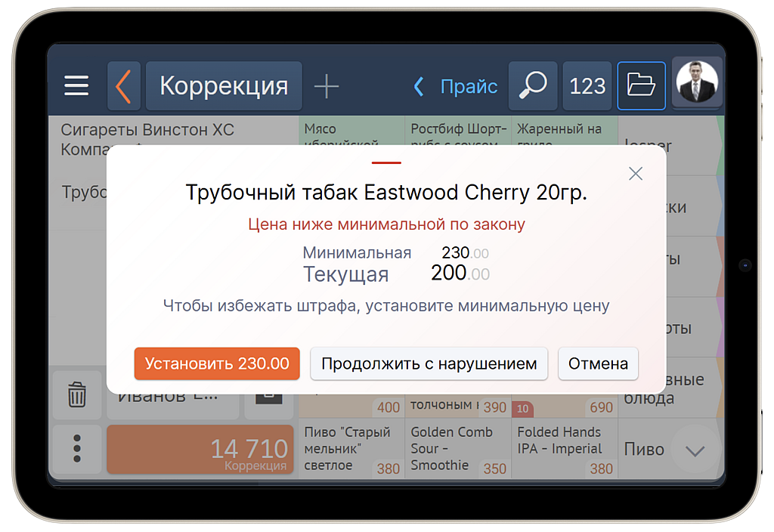This screenshot has width=774, height=532.
Task: Tap the 14 710 Коррекция total button
Action: pos(200,450)
